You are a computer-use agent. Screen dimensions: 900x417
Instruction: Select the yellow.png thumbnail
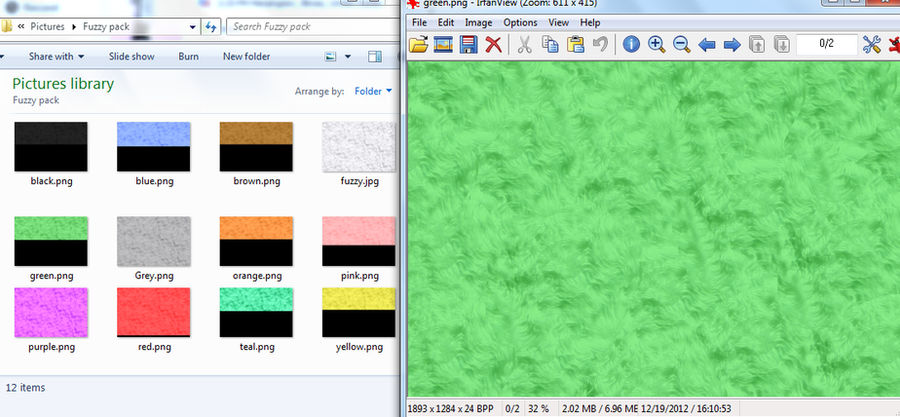[x=359, y=312]
